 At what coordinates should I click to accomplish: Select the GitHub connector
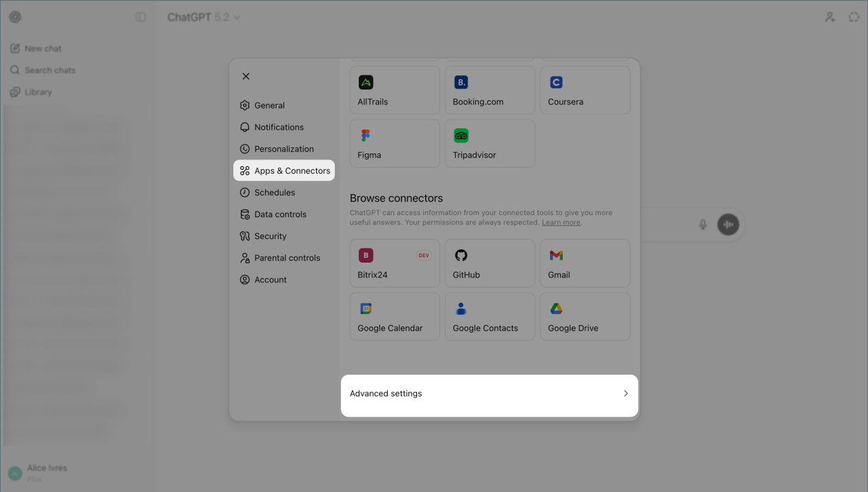click(490, 263)
